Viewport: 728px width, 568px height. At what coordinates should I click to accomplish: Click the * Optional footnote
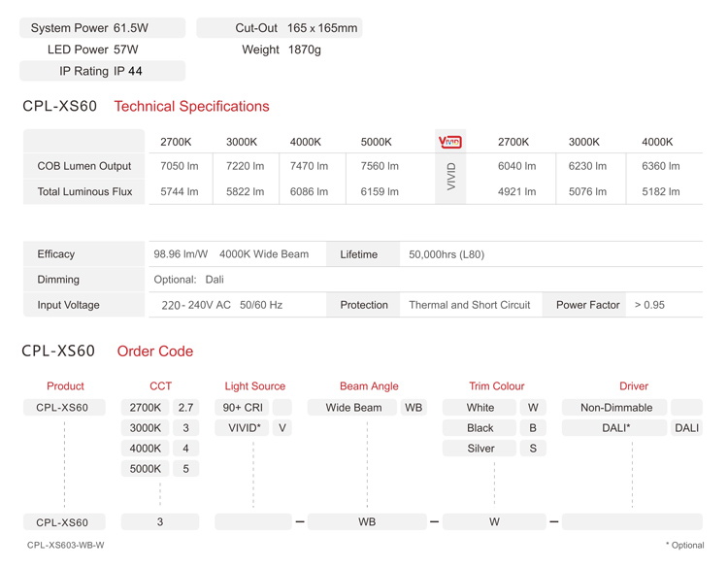tap(685, 545)
